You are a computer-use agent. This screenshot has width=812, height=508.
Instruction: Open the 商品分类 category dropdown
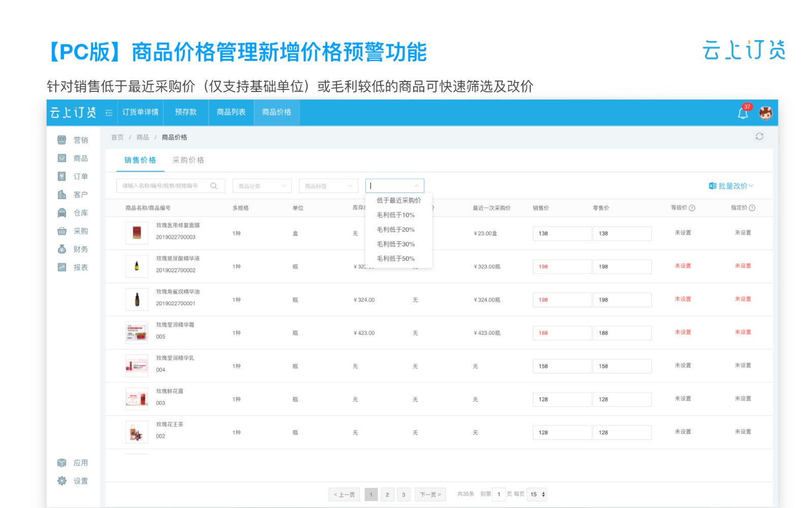(262, 186)
